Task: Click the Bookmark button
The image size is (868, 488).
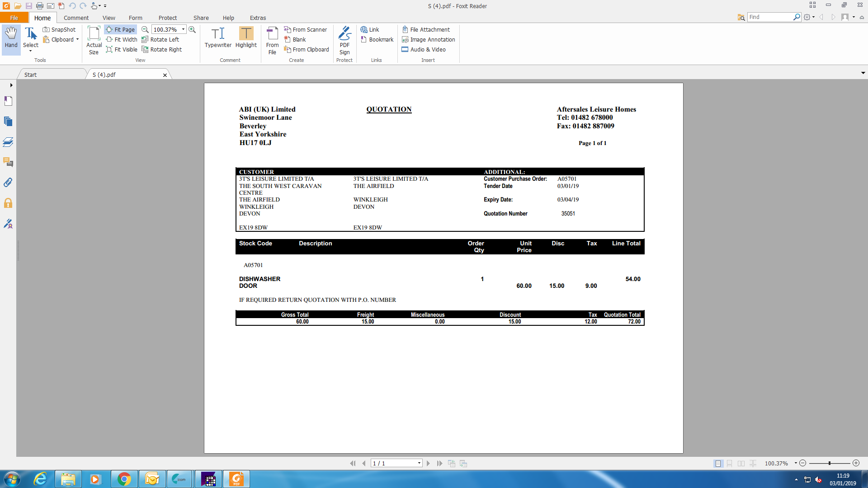Action: [x=377, y=39]
